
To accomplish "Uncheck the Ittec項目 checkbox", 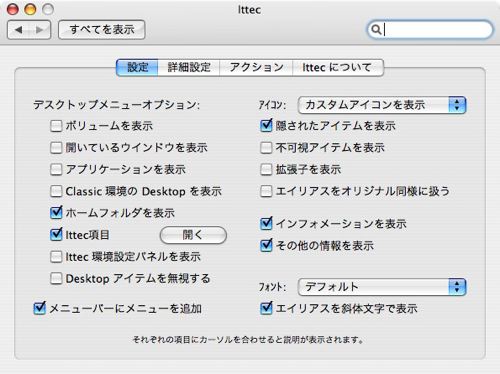I will click(56, 235).
